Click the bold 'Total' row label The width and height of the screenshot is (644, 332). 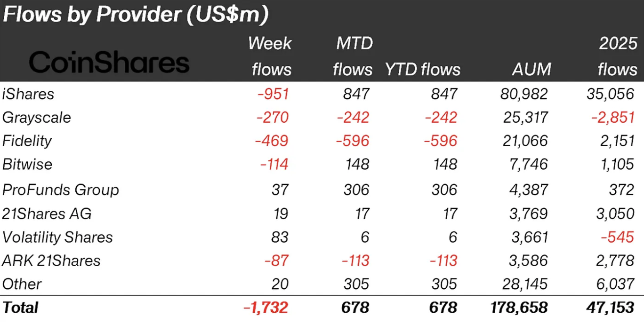coord(20,308)
